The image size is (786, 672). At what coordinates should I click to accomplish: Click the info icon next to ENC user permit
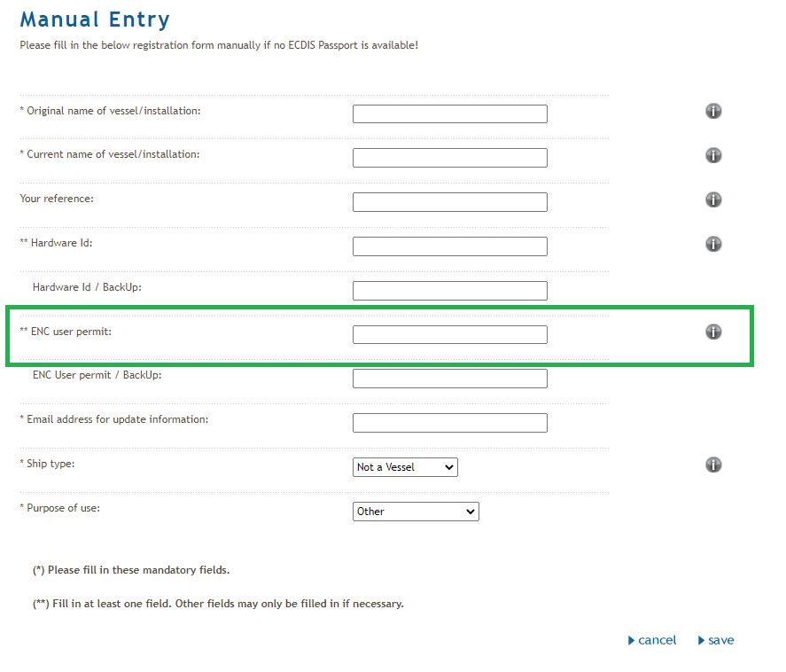point(713,332)
